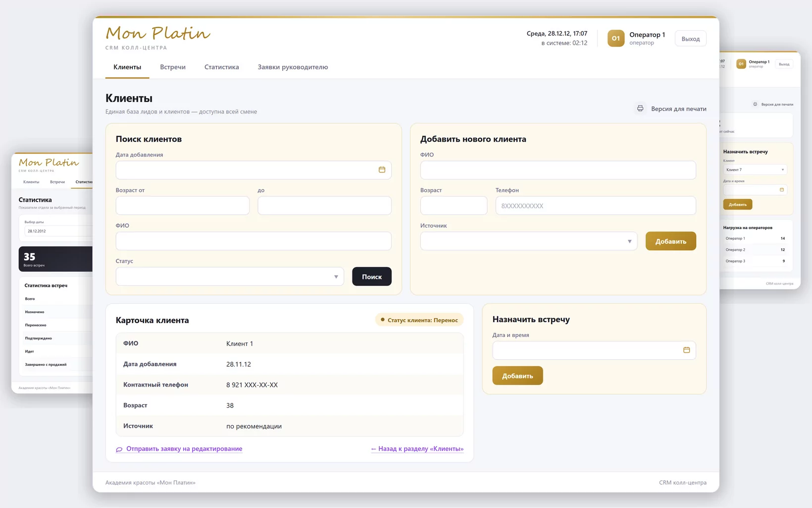This screenshot has height=508, width=812.
Task: Click date field 28.12.2012 in left window
Action: coord(58,231)
